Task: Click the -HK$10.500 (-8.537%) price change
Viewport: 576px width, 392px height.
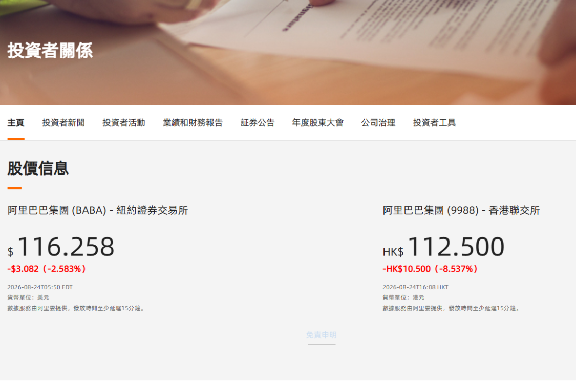Action: tap(430, 269)
